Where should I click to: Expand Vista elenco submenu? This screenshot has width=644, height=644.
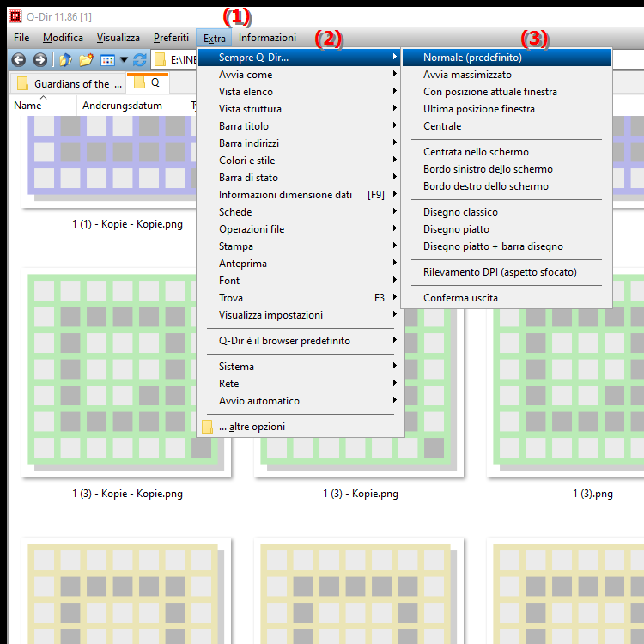pyautogui.click(x=301, y=92)
